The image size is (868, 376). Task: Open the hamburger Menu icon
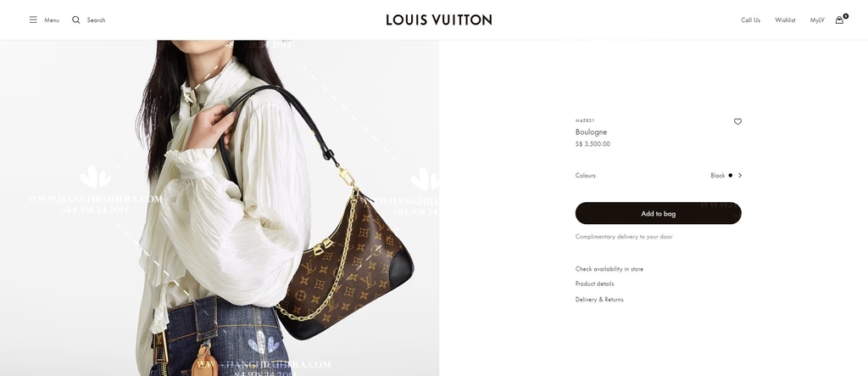tap(33, 20)
